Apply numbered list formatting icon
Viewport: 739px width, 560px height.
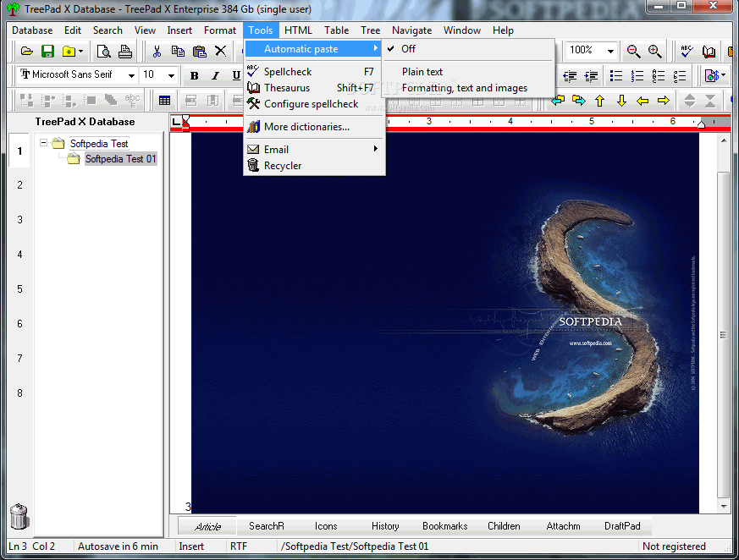point(637,75)
